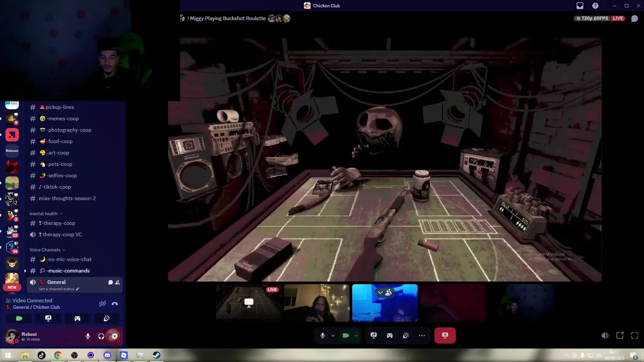Image resolution: width=644 pixels, height=362 pixels.
Task: Share screen from call controls bar
Action: (x=373, y=335)
